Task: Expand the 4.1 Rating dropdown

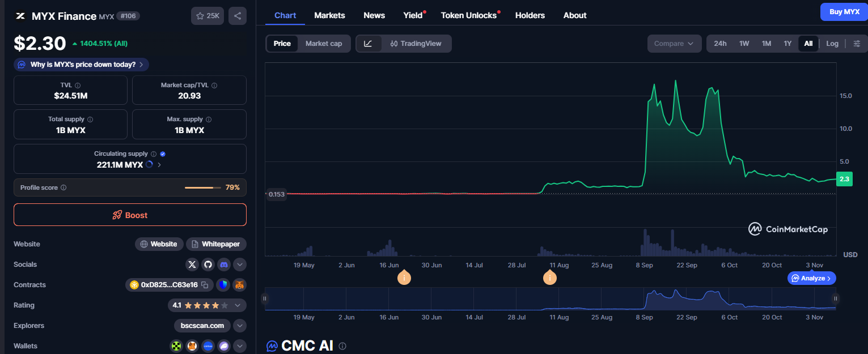Action: [207, 305]
